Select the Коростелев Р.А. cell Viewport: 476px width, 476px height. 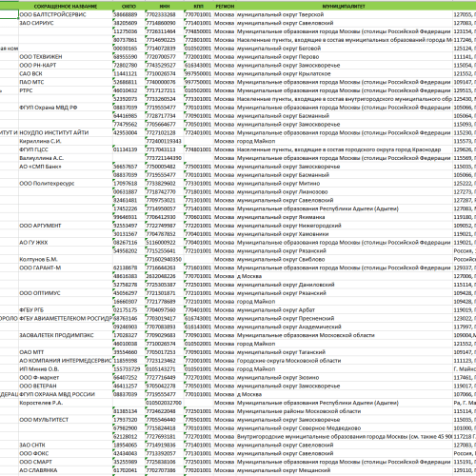tap(66, 403)
